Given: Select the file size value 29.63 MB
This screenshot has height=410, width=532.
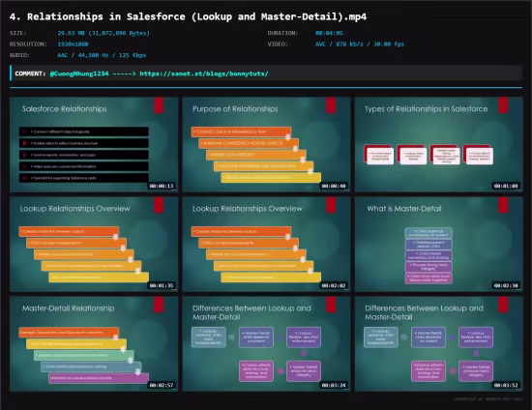Looking at the screenshot, I should [x=103, y=33].
